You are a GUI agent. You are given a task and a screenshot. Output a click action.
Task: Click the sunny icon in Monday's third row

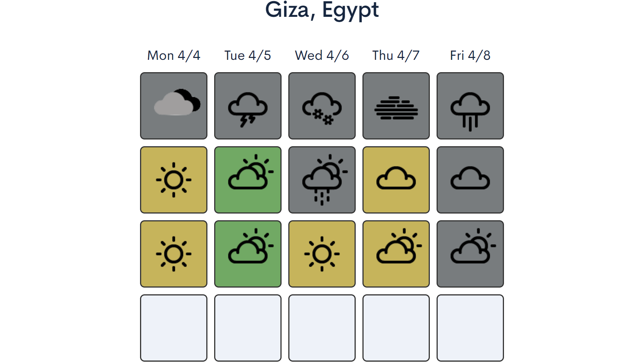coord(174,254)
